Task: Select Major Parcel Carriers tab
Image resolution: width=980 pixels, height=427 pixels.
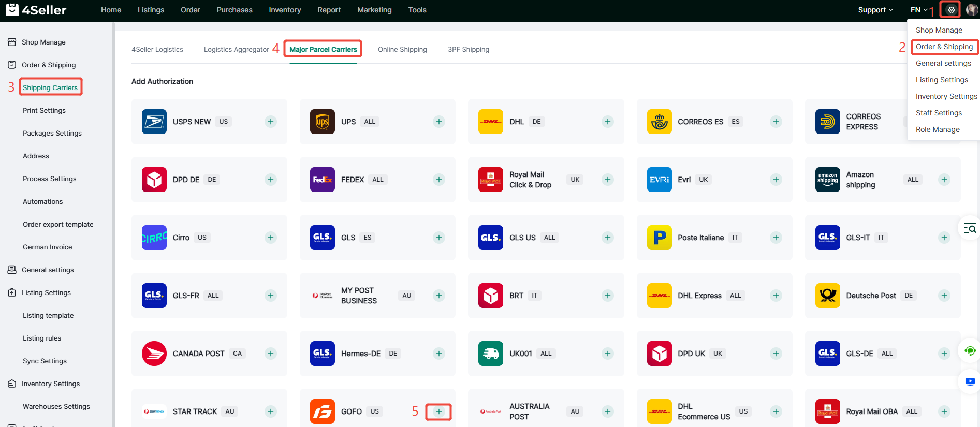Action: click(x=323, y=49)
